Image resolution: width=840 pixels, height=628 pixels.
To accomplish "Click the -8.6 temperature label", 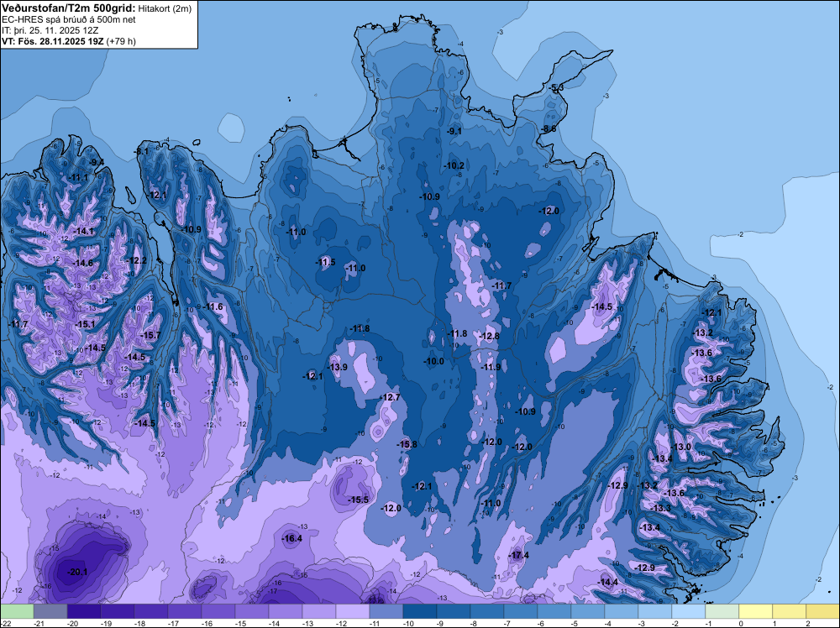I will (549, 129).
